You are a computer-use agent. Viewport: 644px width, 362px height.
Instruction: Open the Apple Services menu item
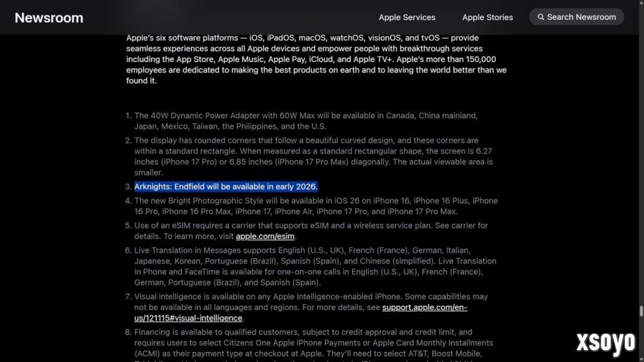coord(407,17)
